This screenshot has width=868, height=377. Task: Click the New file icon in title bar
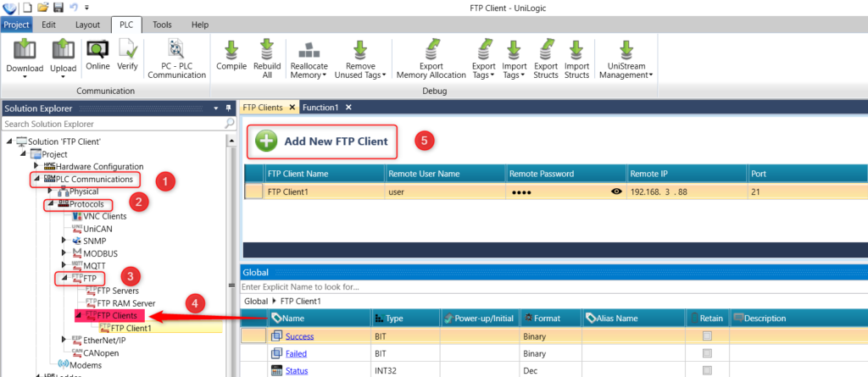pos(28,8)
